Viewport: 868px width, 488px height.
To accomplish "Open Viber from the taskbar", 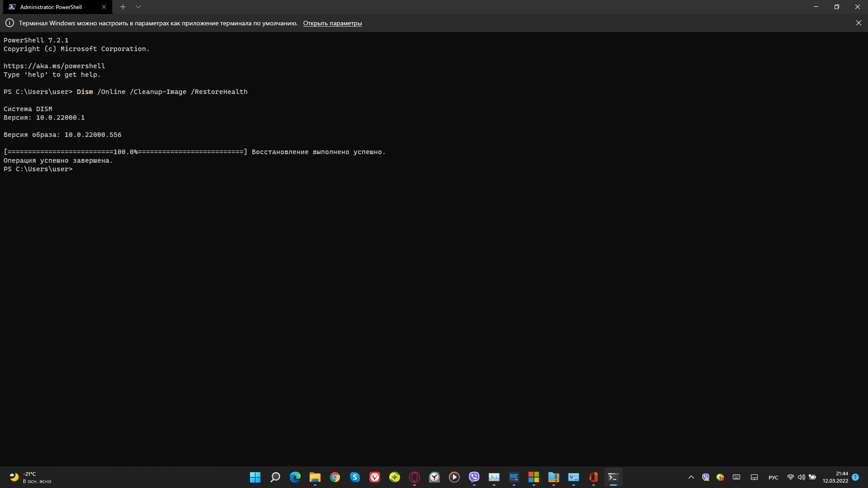I will click(x=474, y=477).
